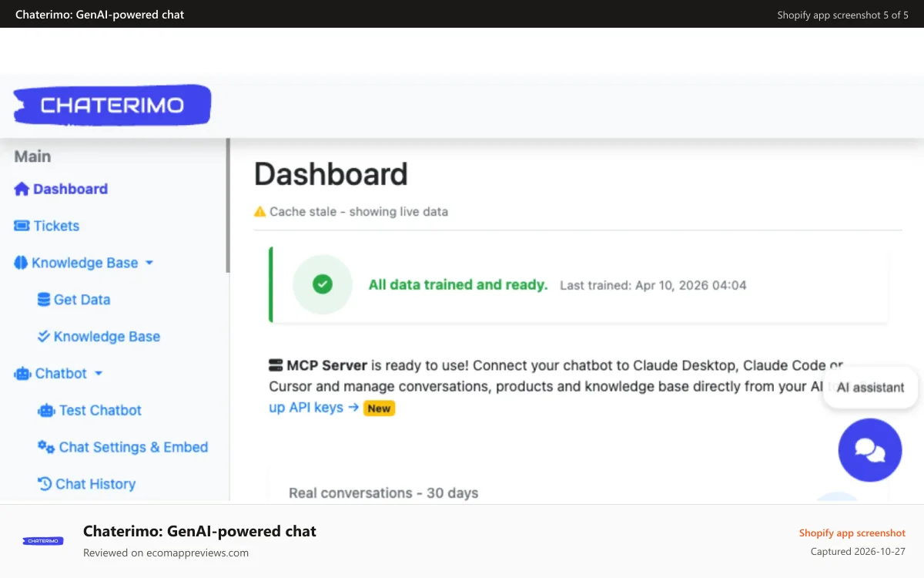Image resolution: width=924 pixels, height=578 pixels.
Task: Click 'Last trained: Apr 10, 2026 04:04'
Action: tap(653, 285)
